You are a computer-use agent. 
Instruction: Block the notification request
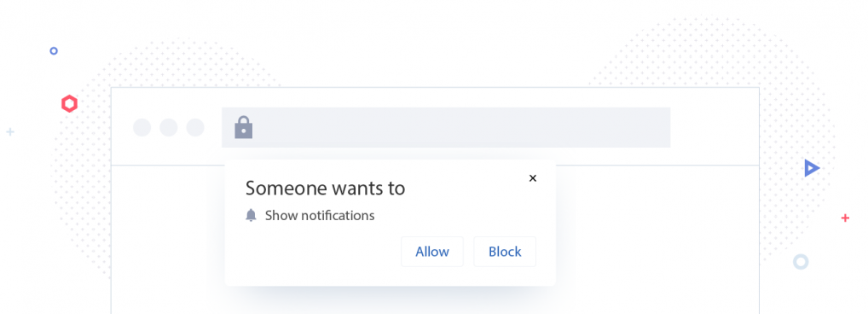505,252
